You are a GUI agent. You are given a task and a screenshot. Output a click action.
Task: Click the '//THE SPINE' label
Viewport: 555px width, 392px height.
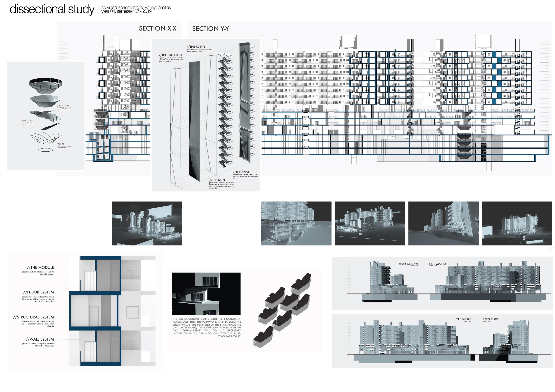pos(241,172)
